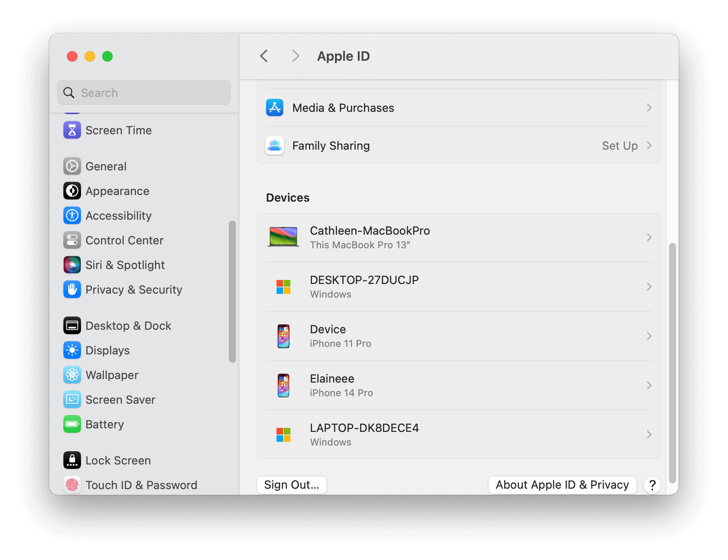Open Cathleen-MacBookPro details chevron
Screen dimensions: 728x560
coord(649,238)
